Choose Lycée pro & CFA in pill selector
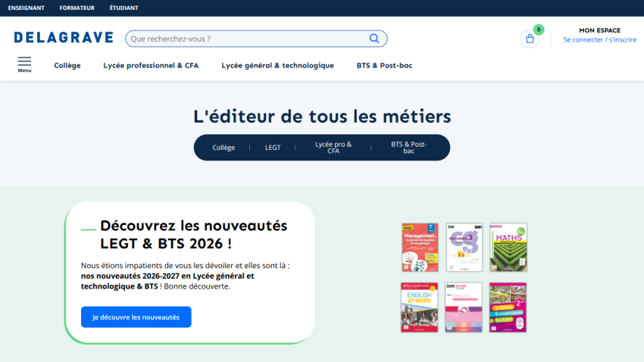 (x=333, y=148)
